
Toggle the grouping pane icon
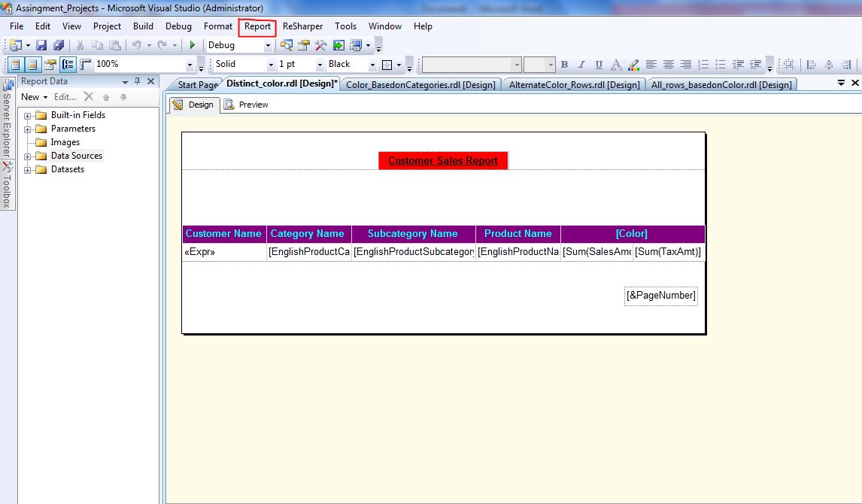[x=68, y=65]
